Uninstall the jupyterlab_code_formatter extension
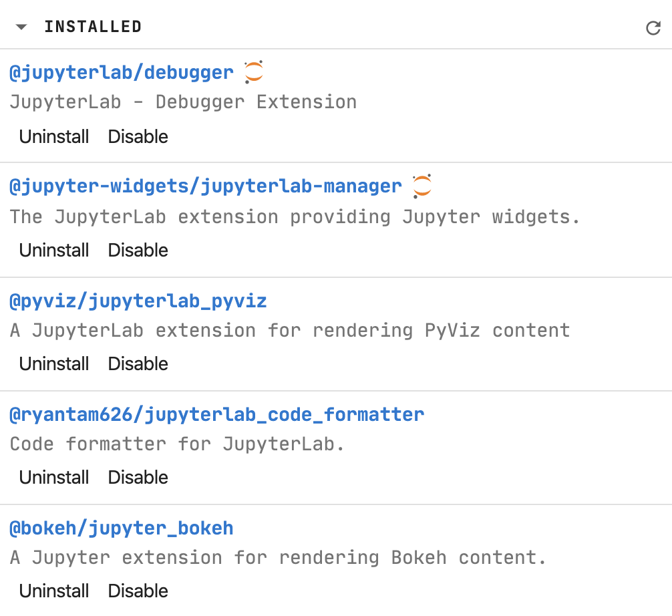Viewport: 672px width, 616px height. [53, 477]
